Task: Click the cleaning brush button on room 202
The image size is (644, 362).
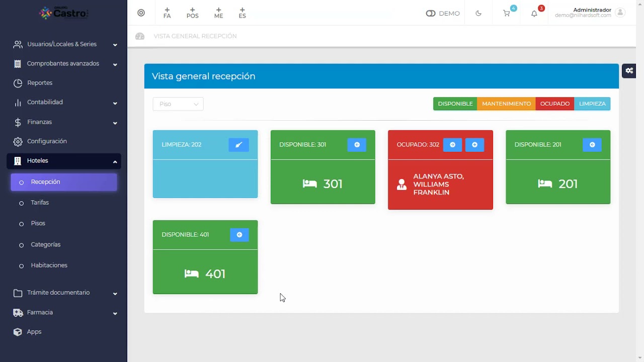Action: pos(238,145)
